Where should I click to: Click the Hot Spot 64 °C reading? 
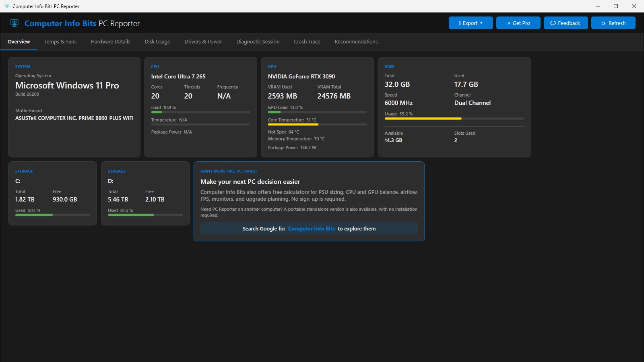tap(284, 132)
